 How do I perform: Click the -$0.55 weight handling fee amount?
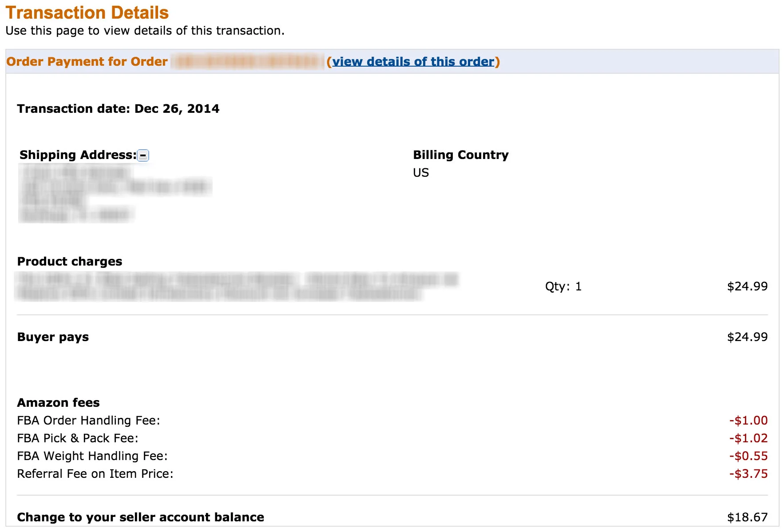(x=748, y=456)
